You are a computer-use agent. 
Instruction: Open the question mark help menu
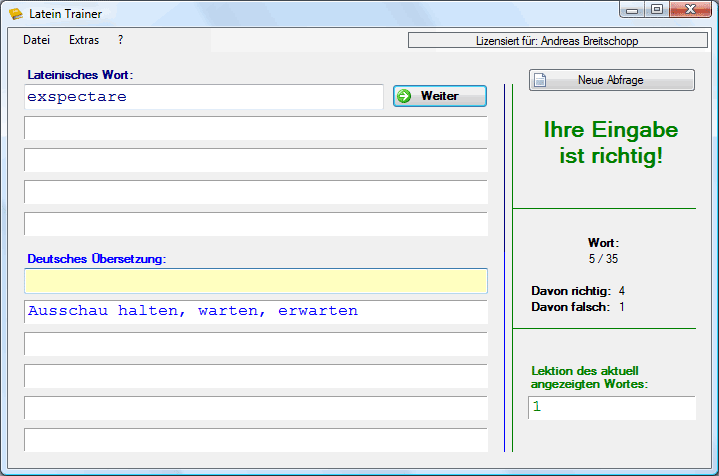(x=120, y=41)
